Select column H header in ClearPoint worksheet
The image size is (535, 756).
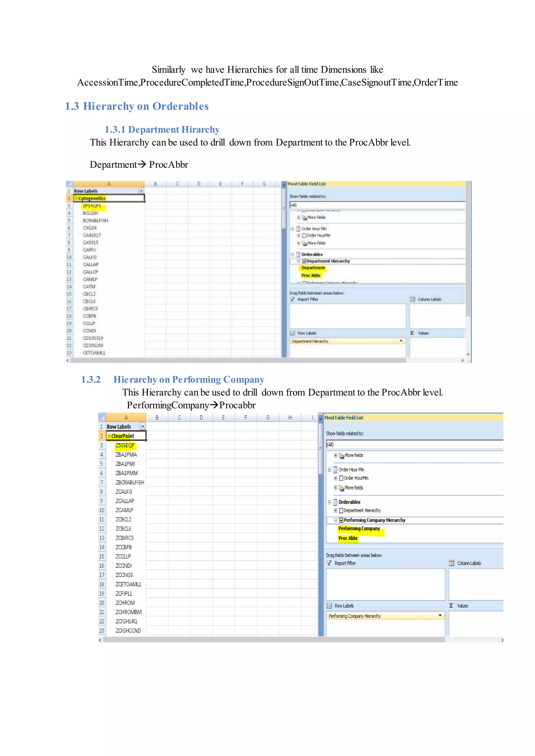point(290,417)
